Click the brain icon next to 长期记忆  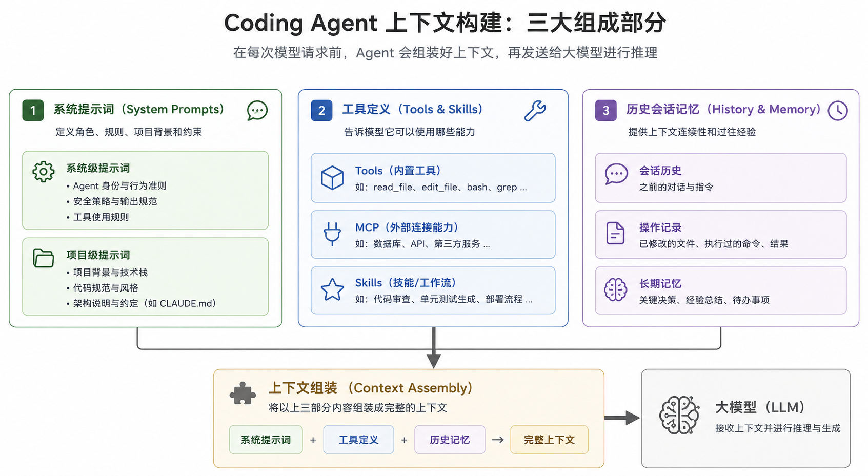(616, 290)
